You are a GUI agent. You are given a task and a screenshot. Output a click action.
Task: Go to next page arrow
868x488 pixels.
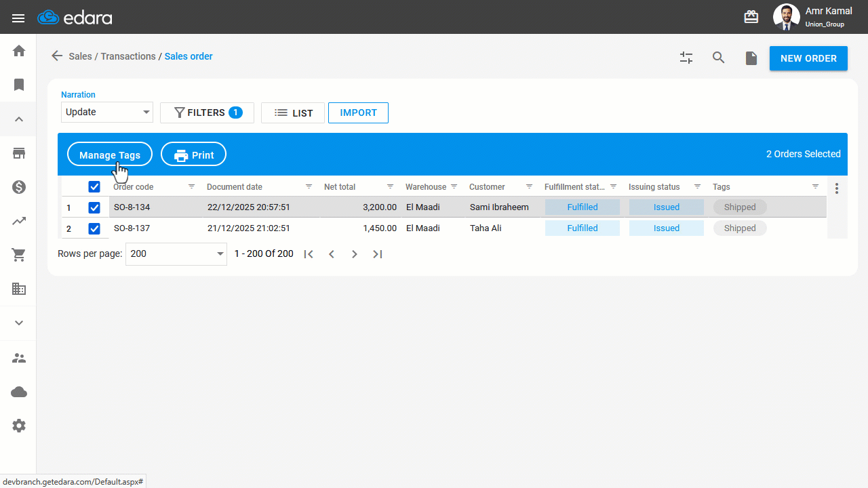(x=354, y=254)
